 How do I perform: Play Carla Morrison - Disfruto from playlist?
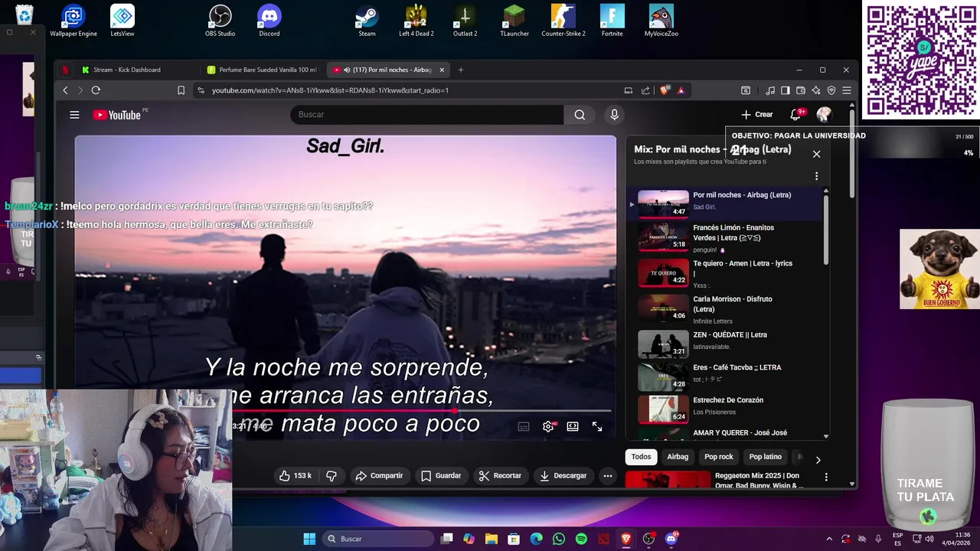point(725,310)
